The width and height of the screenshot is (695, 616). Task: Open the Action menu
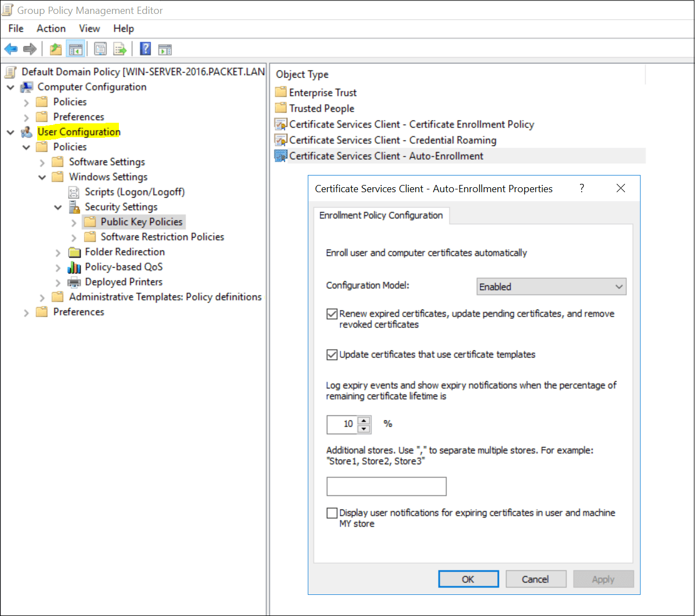(x=51, y=28)
